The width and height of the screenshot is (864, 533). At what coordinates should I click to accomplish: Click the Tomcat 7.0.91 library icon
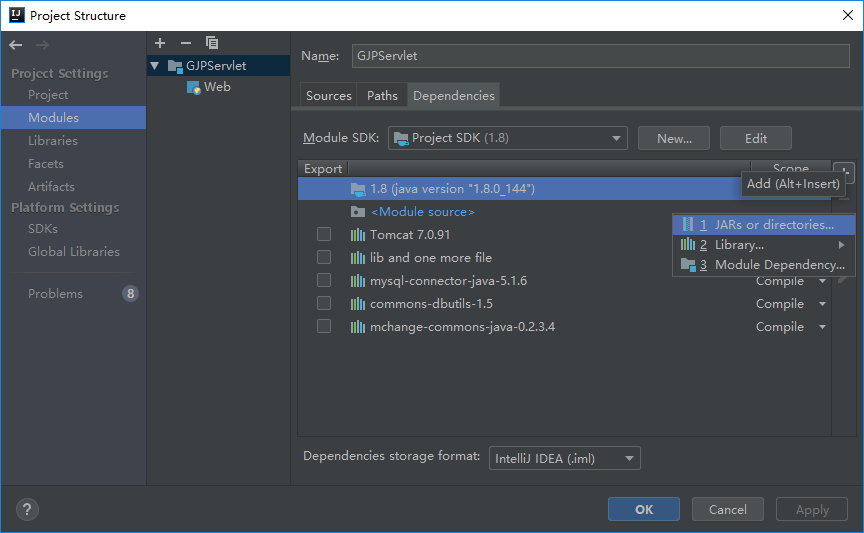(x=358, y=235)
